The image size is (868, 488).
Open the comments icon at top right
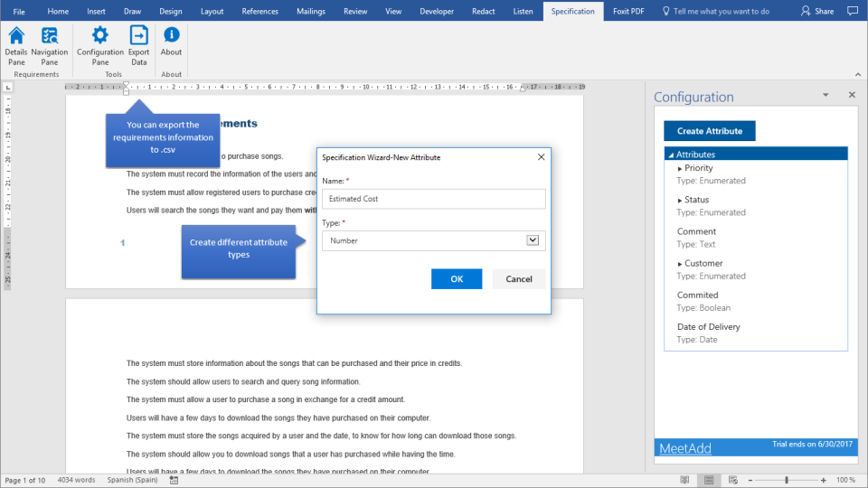pyautogui.click(x=853, y=11)
